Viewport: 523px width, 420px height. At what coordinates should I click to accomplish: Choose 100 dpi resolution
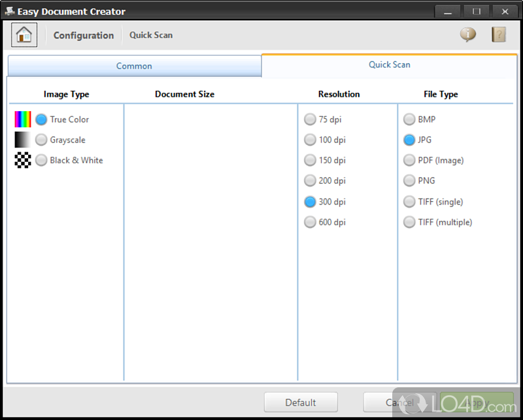pos(310,140)
